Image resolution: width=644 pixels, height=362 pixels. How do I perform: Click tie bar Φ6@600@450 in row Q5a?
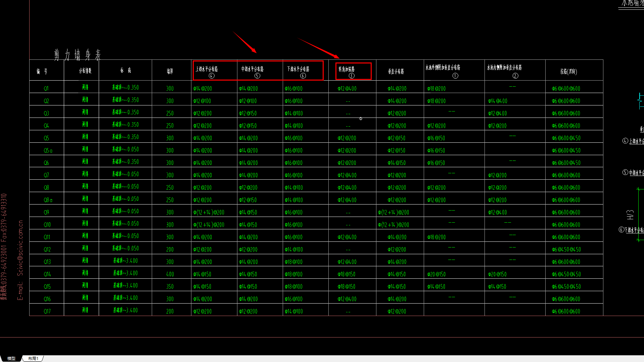click(x=566, y=151)
